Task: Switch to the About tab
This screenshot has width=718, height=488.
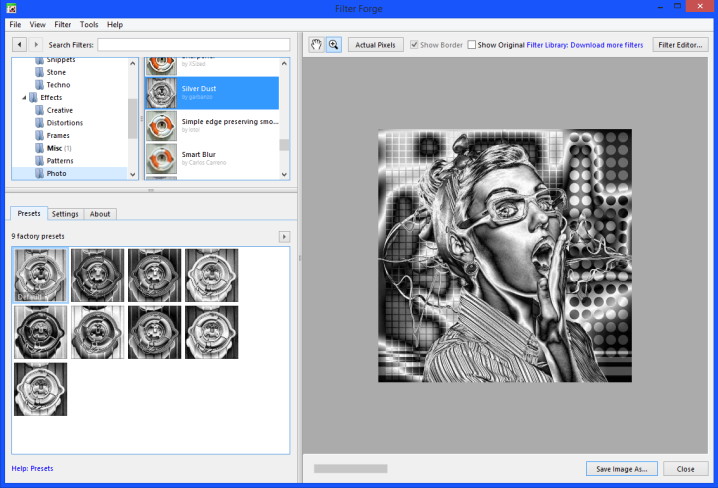Action: [100, 214]
